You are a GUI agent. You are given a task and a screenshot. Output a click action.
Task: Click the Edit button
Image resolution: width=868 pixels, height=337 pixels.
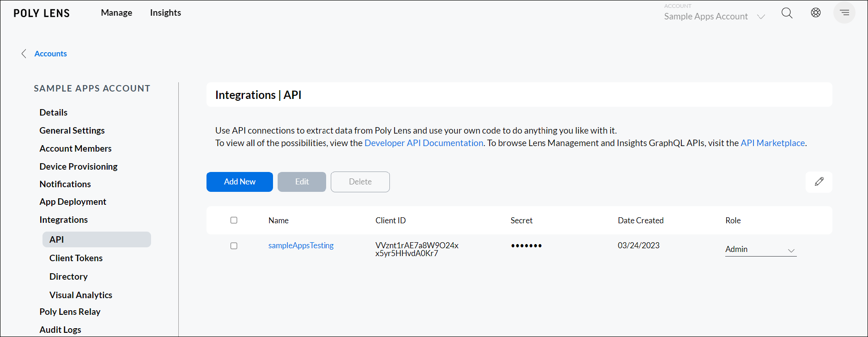tap(302, 182)
